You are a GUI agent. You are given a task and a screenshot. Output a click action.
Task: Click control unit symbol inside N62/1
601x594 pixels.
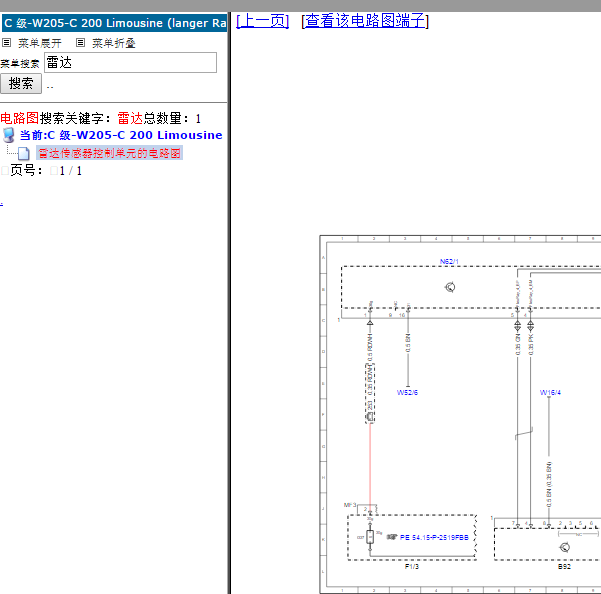click(450, 287)
